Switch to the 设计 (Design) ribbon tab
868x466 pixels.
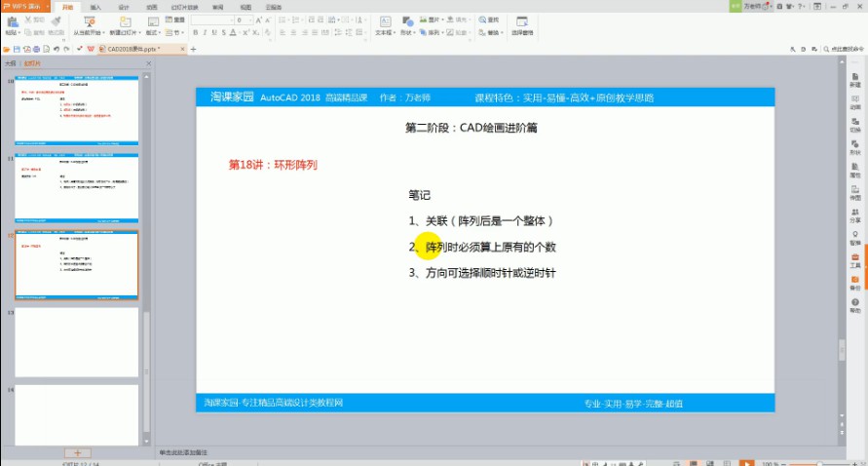click(x=124, y=7)
